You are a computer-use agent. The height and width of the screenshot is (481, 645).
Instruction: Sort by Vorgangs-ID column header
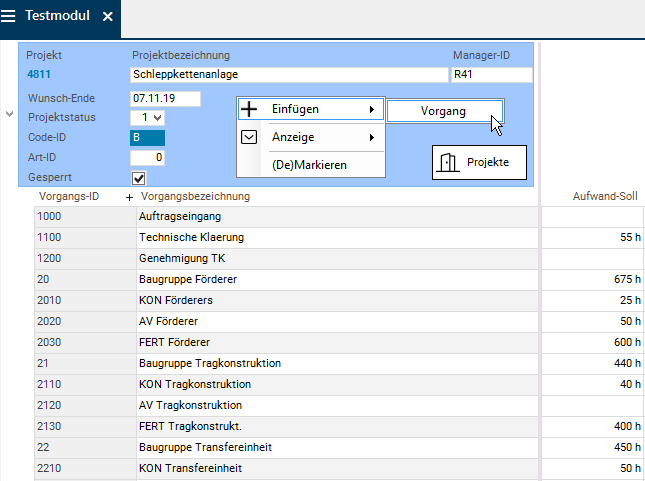pos(69,196)
